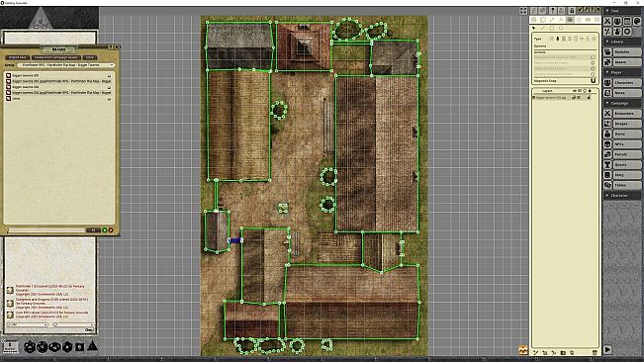This screenshot has height=362, width=644.
Task: Click the Characters shield icon
Action: (607, 82)
